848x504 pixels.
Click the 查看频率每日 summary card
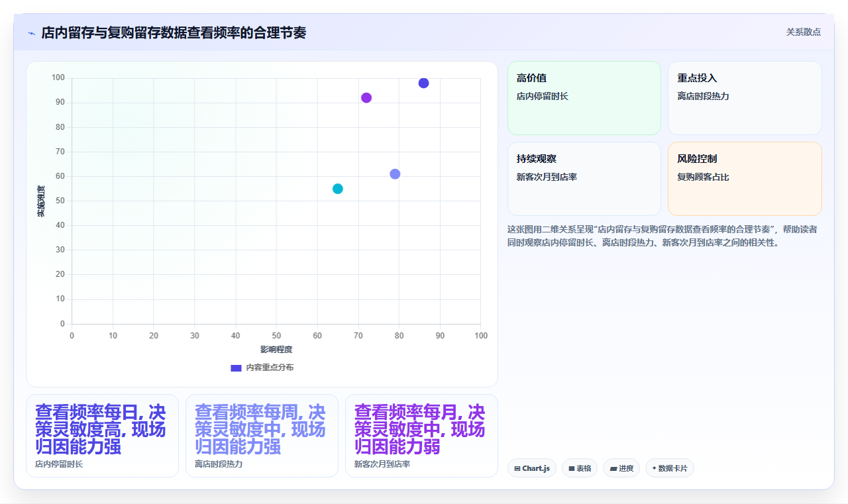102,436
